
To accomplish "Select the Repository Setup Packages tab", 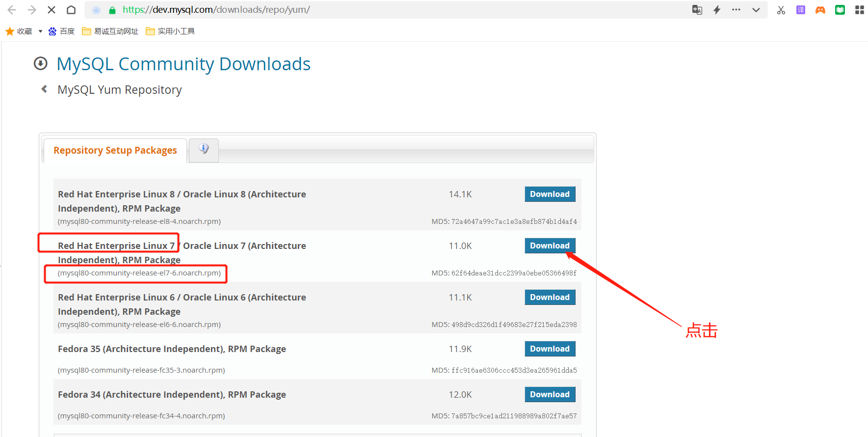I will click(x=115, y=150).
